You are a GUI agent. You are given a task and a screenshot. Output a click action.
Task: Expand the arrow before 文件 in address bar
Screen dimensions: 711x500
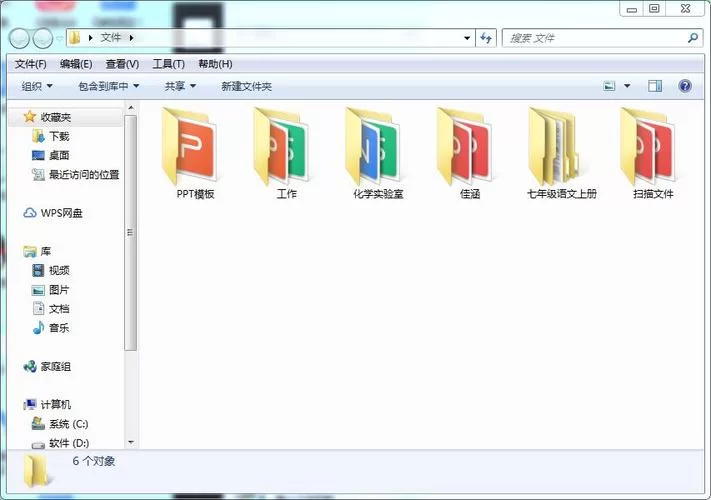click(x=90, y=38)
